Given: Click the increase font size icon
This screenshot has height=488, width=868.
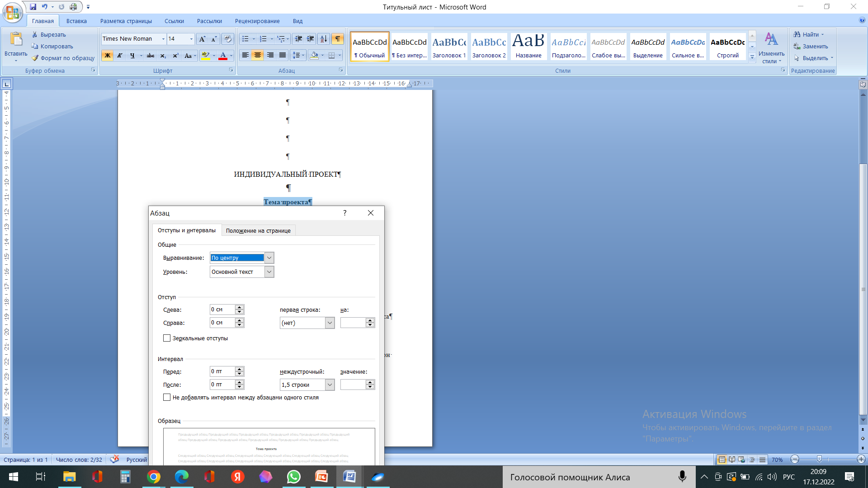Looking at the screenshot, I should [x=202, y=39].
